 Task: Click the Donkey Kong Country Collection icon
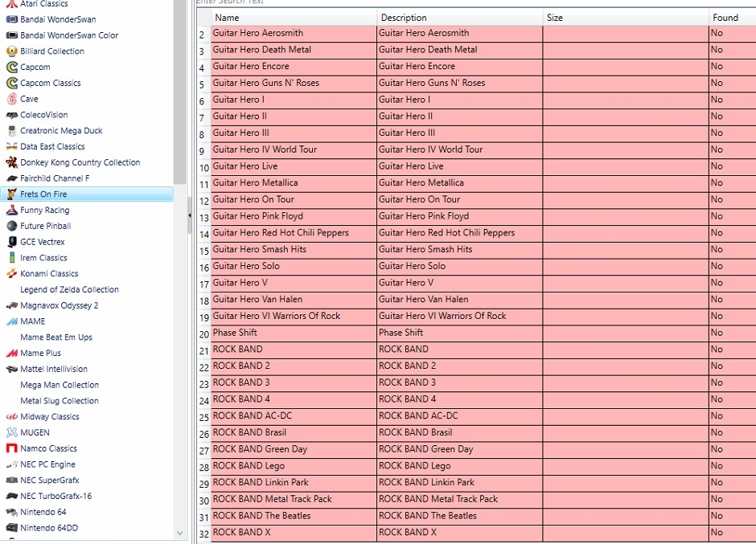click(x=11, y=162)
